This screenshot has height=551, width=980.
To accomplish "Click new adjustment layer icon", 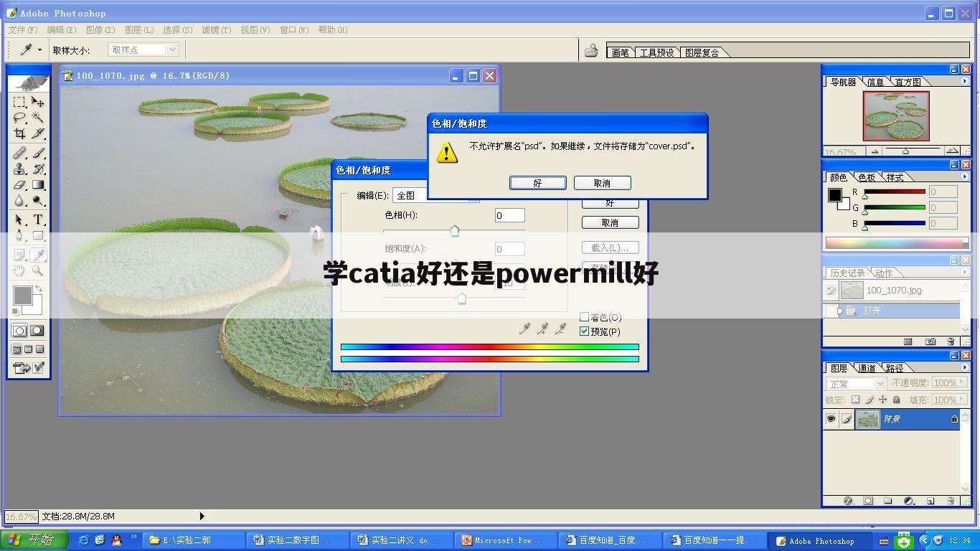I will pyautogui.click(x=909, y=501).
